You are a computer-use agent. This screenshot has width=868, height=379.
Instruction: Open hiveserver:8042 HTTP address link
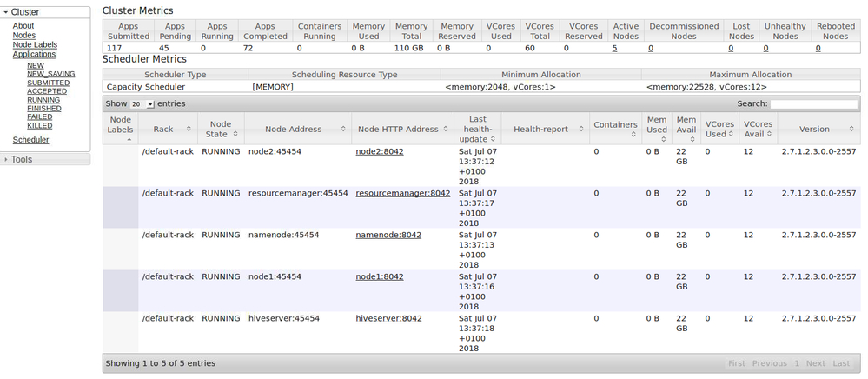coord(388,319)
